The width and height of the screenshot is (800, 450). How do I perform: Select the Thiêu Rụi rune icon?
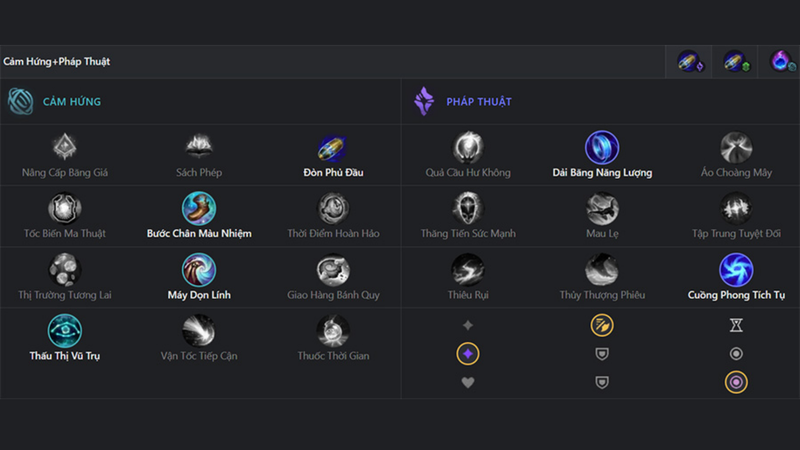[468, 269]
